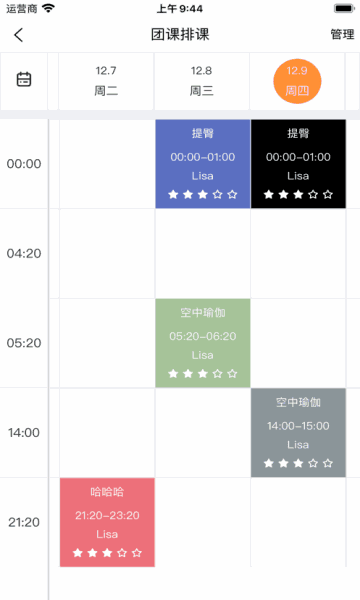Select the highlighted 12.9 周四 date
Screen dimensions: 360x600
pos(297,81)
